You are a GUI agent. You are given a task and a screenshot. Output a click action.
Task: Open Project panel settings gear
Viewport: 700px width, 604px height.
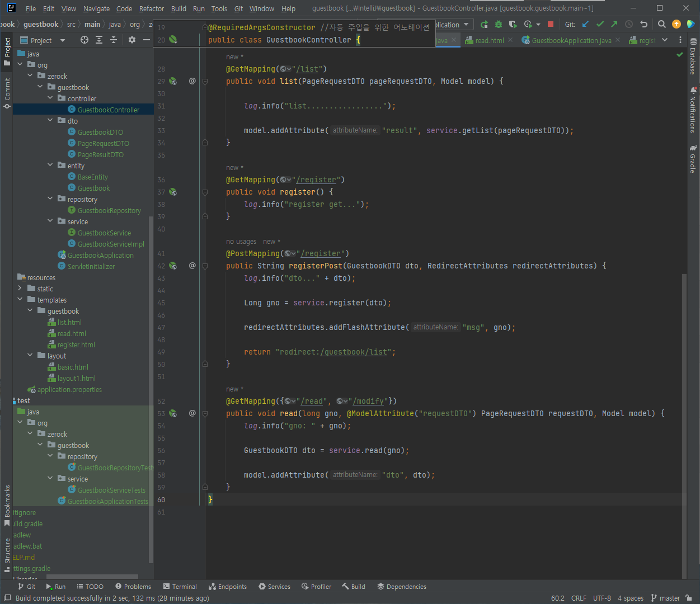(132, 40)
